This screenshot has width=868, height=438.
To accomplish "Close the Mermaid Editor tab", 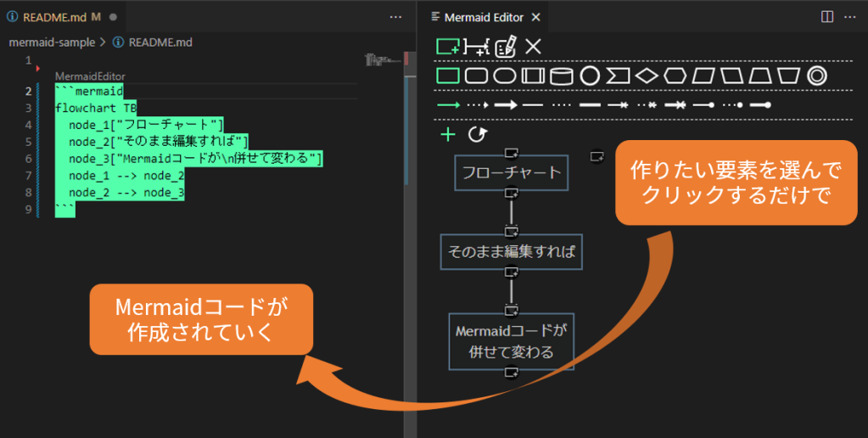I will click(535, 17).
